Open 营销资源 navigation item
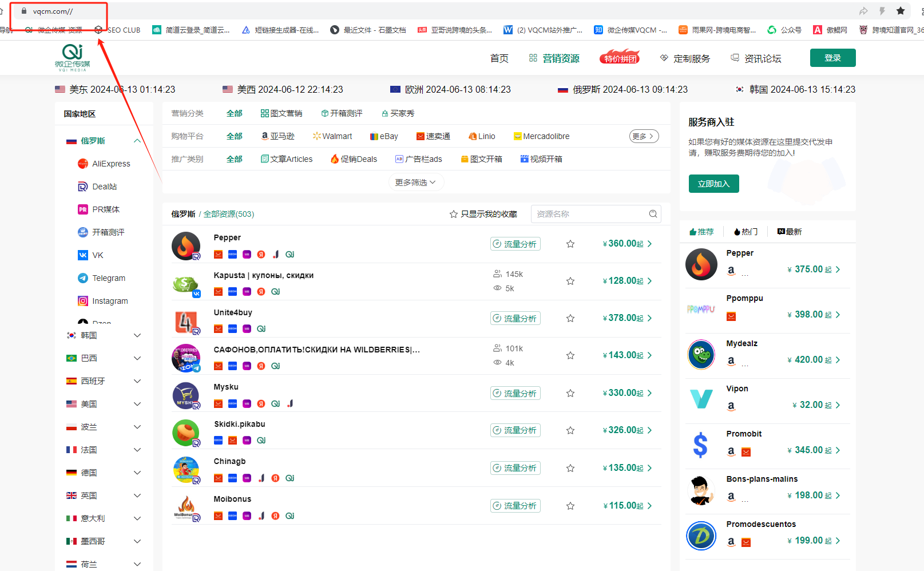 coord(554,58)
